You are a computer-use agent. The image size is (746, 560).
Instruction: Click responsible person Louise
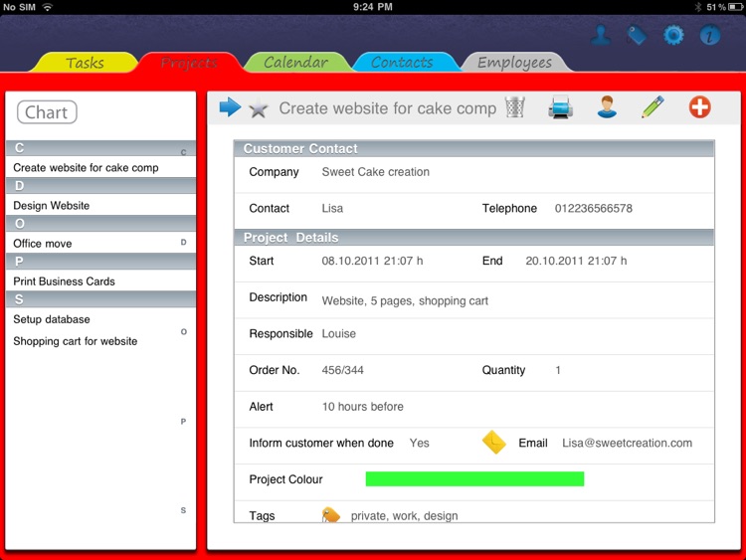[339, 333]
